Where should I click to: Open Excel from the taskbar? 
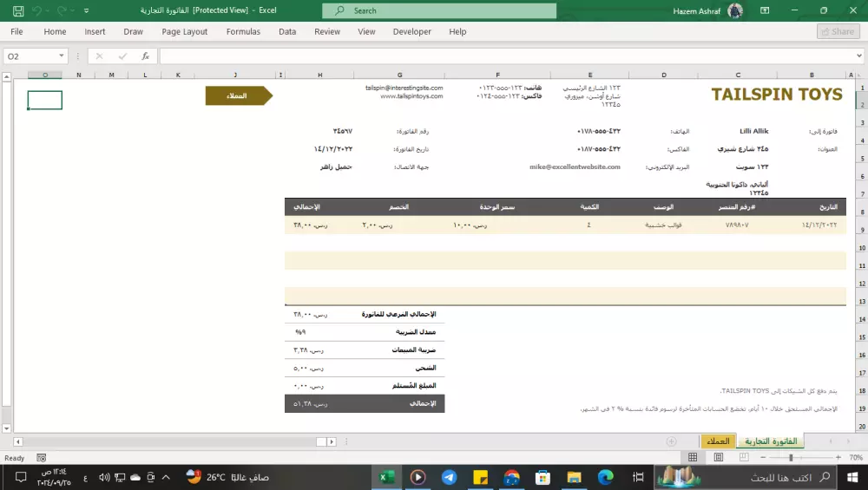click(386, 477)
